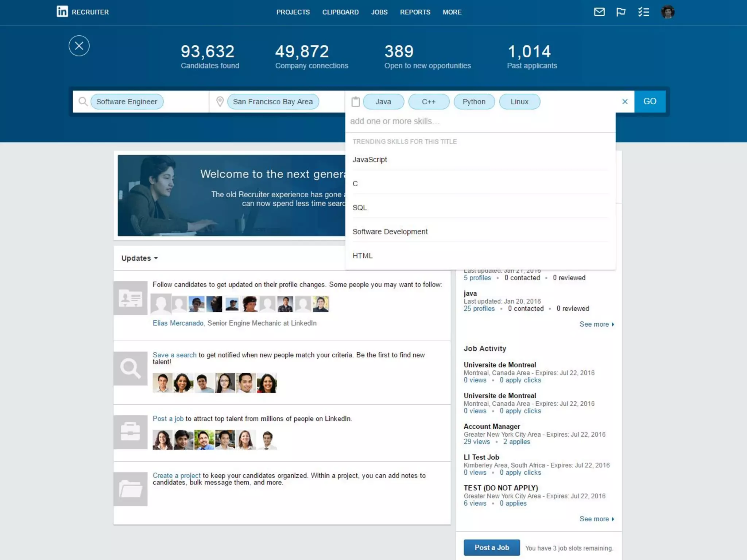
Task: Choose C from trending skills
Action: pos(480,184)
